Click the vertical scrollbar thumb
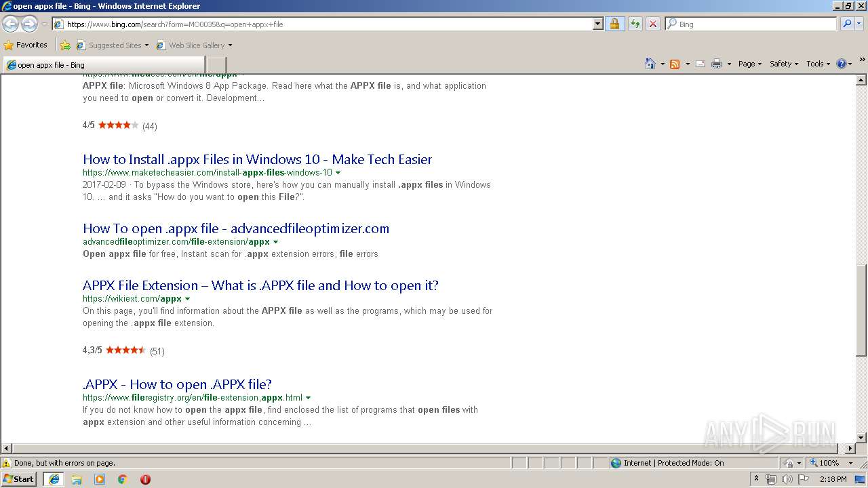The image size is (868, 488). pos(861,310)
